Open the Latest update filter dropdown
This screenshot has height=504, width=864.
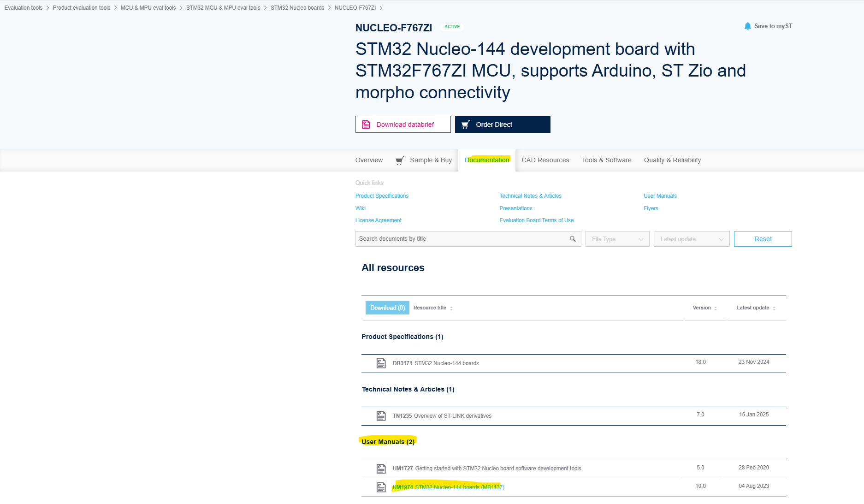tap(691, 239)
